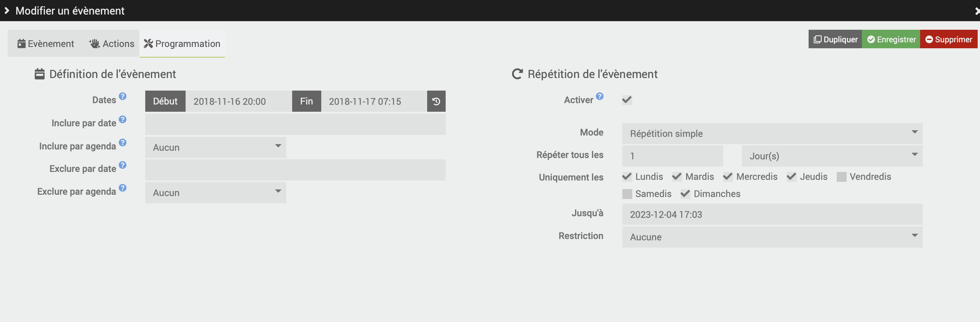Uncheck the Dimanches checkbox
This screenshot has height=322, width=980.
685,194
